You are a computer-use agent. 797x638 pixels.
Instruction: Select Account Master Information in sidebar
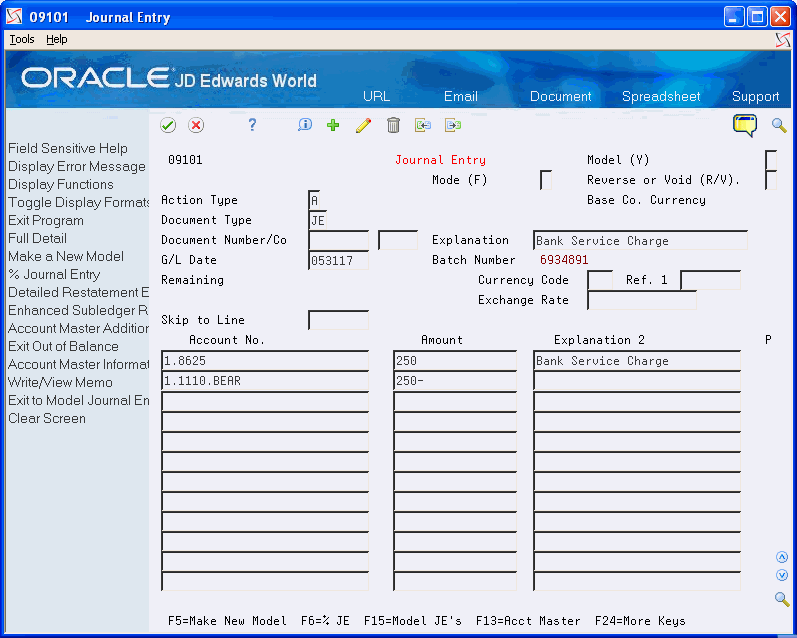[x=78, y=364]
